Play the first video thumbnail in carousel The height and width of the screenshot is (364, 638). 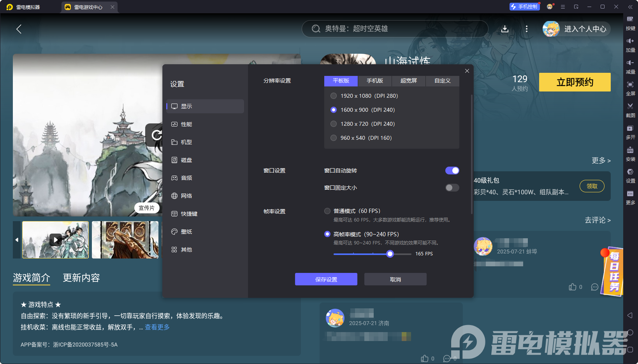pyautogui.click(x=56, y=240)
